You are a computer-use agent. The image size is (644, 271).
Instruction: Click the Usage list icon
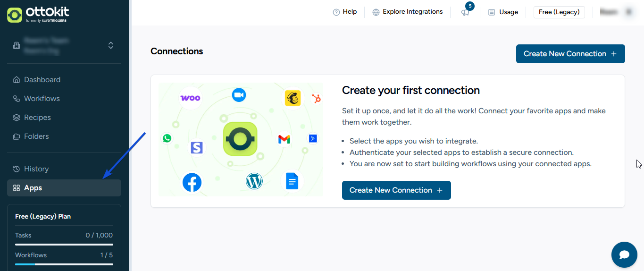tap(492, 12)
